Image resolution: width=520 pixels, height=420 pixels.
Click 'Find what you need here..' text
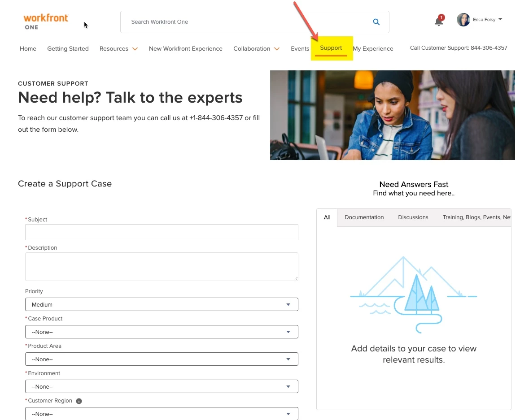click(414, 193)
